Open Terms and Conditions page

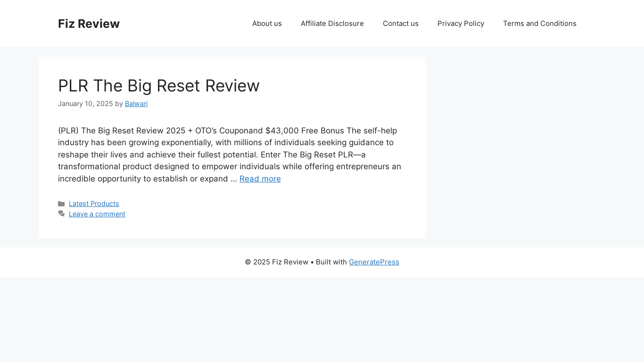coord(540,24)
